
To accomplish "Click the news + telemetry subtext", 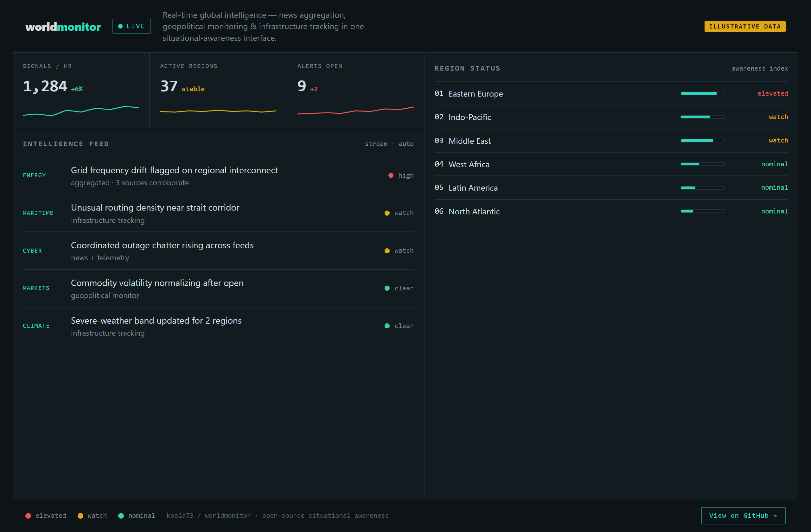I will pos(100,258).
